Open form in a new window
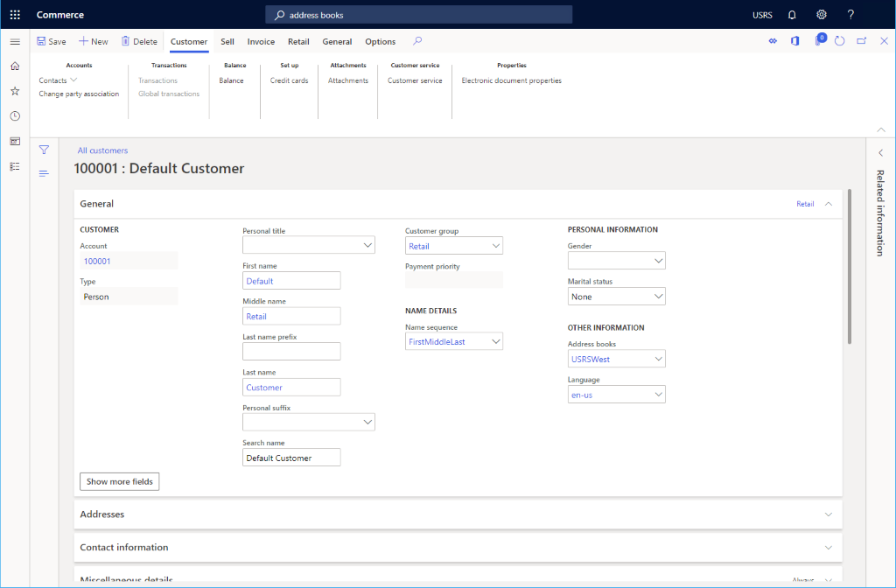Screen dimensions: 896x588 859,40
